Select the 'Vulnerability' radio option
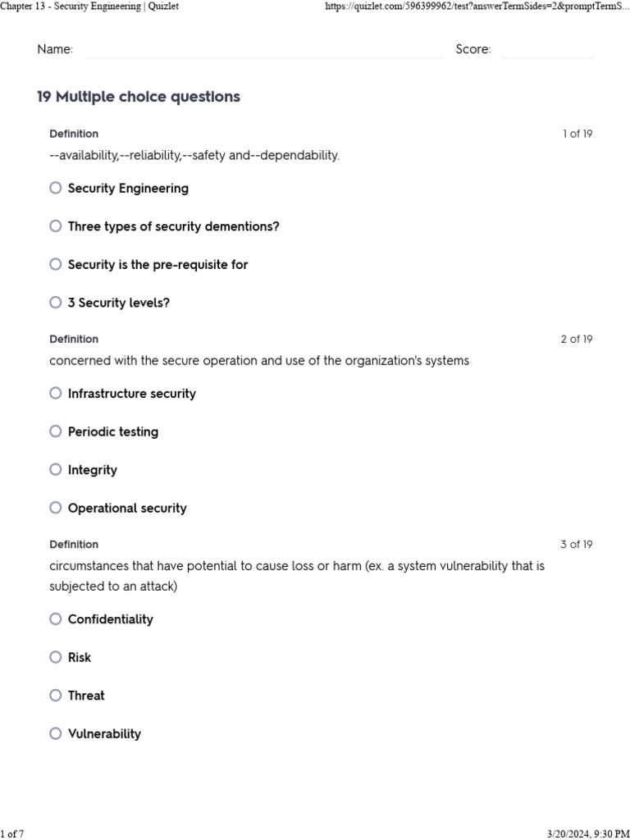Screen dimensions: 630x840 point(56,733)
